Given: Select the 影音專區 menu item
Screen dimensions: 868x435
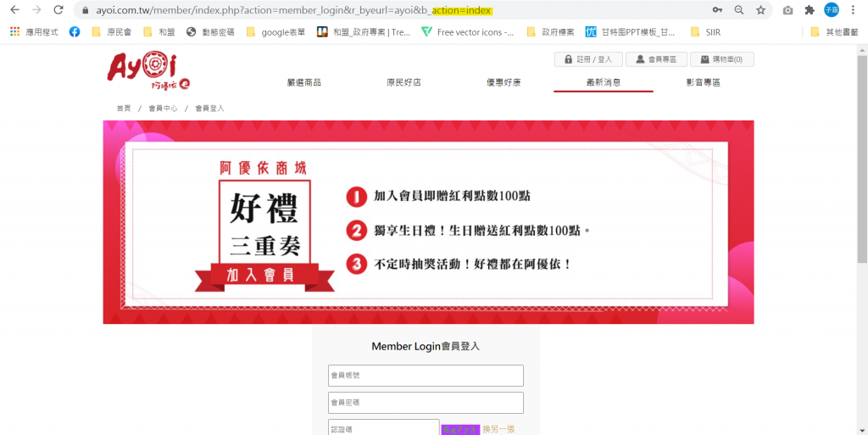Looking at the screenshot, I should click(x=703, y=82).
